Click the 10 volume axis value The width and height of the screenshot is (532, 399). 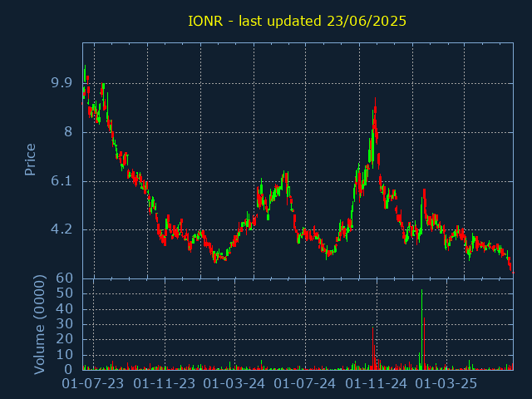coord(65,355)
